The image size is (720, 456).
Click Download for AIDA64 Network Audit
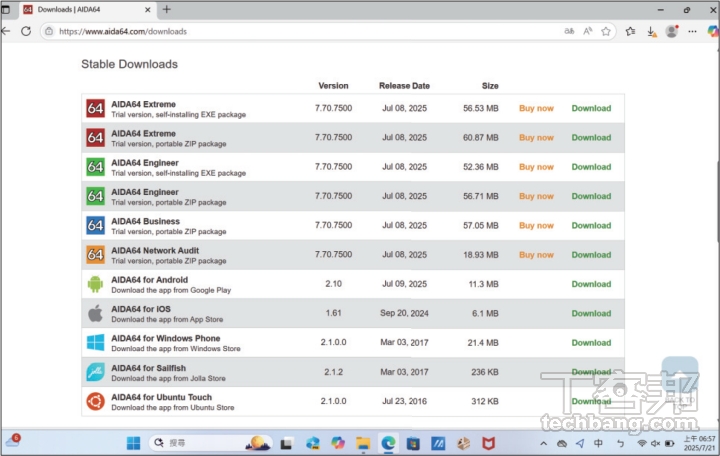click(x=591, y=255)
